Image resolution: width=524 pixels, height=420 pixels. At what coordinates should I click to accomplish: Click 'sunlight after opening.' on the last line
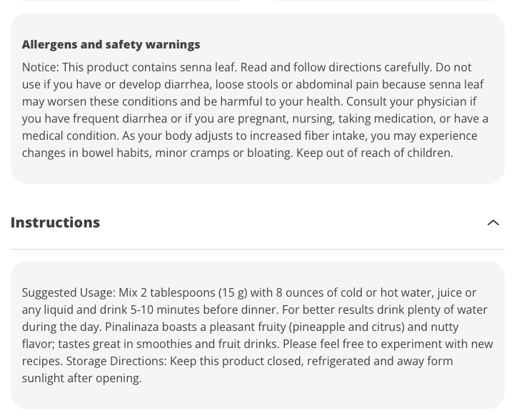[x=81, y=378]
